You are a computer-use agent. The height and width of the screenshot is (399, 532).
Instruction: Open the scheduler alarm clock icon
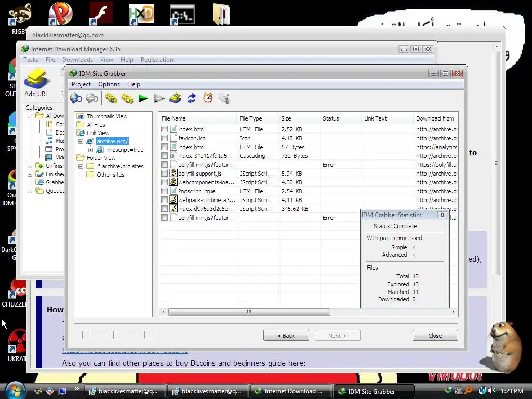pos(208,98)
